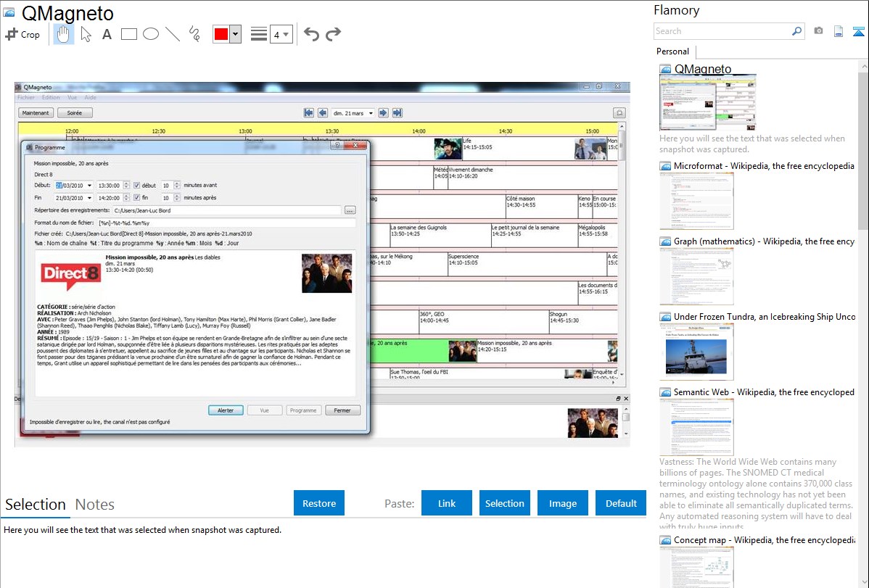Click the document page icon near search

tap(839, 31)
